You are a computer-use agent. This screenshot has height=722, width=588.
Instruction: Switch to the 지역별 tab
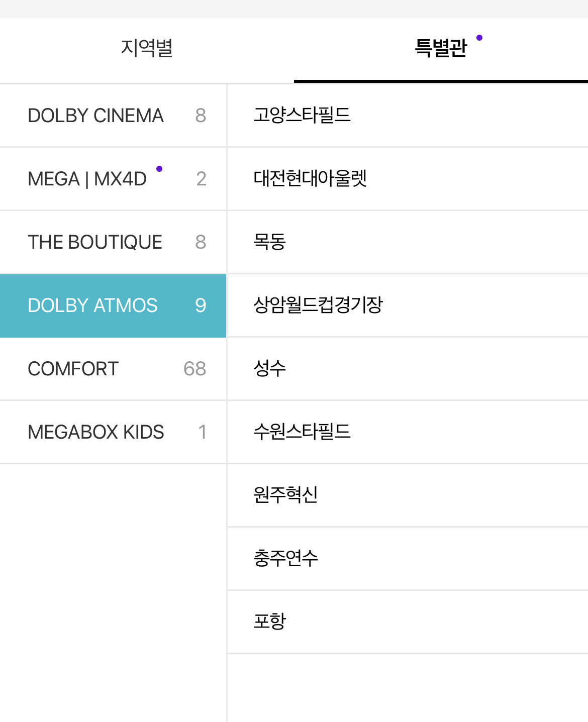click(x=147, y=48)
